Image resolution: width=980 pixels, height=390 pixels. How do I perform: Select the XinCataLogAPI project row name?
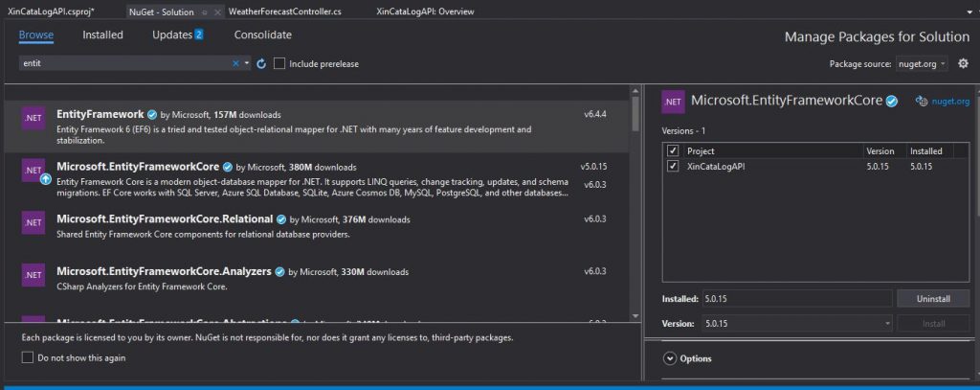(x=716, y=167)
